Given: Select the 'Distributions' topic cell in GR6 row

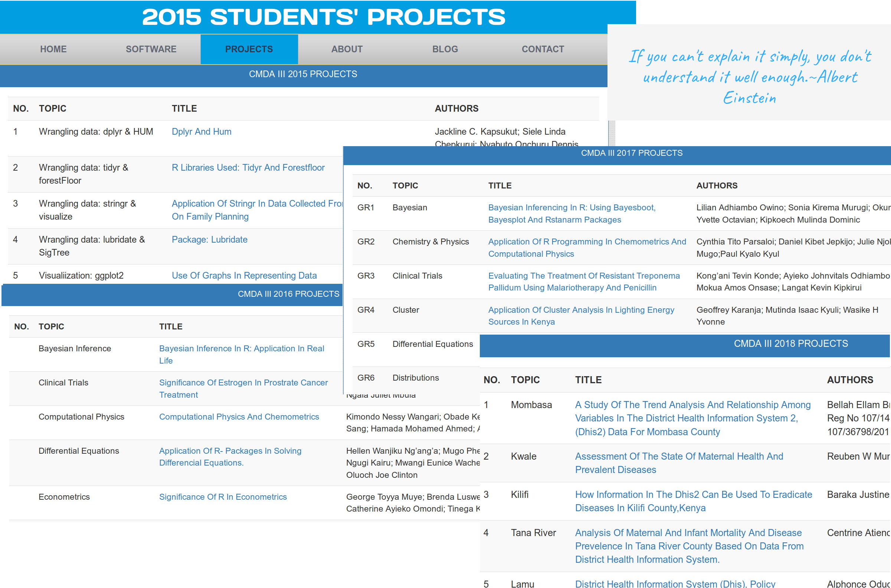Looking at the screenshot, I should 416,378.
